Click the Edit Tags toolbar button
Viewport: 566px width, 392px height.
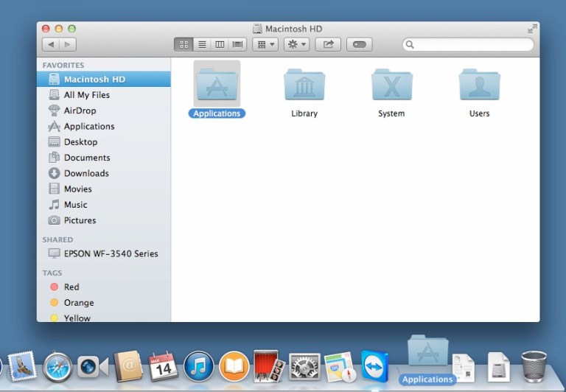[x=359, y=45]
